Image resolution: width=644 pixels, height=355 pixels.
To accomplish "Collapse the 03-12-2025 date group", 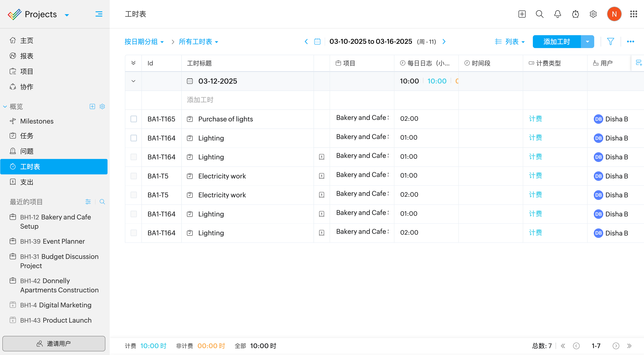I will [x=133, y=81].
